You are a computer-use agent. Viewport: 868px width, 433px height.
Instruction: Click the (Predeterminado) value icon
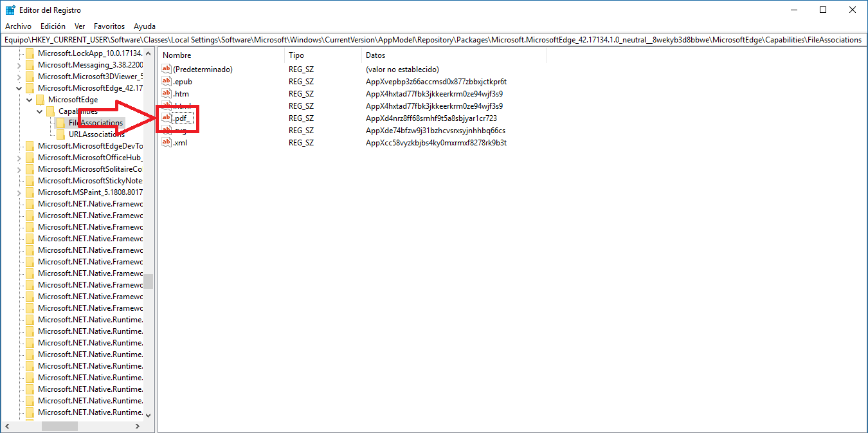[x=167, y=69]
